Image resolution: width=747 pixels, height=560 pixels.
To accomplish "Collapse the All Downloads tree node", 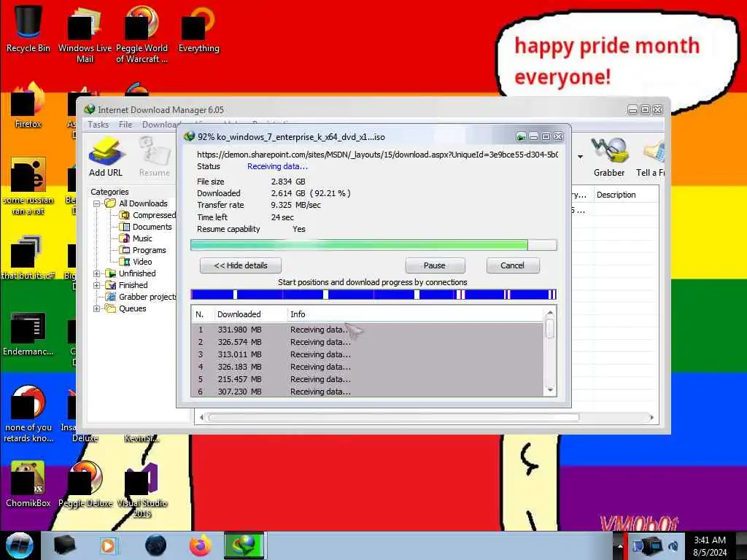I will click(x=97, y=203).
